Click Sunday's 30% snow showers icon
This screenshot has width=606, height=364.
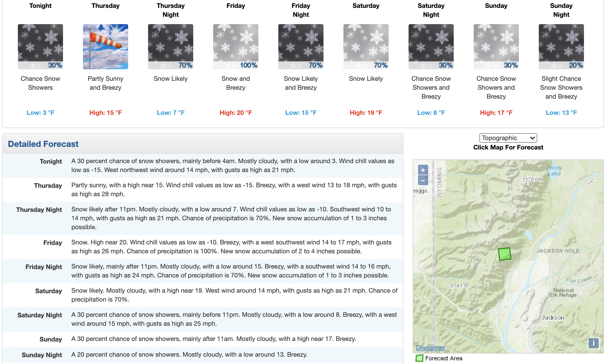[496, 47]
